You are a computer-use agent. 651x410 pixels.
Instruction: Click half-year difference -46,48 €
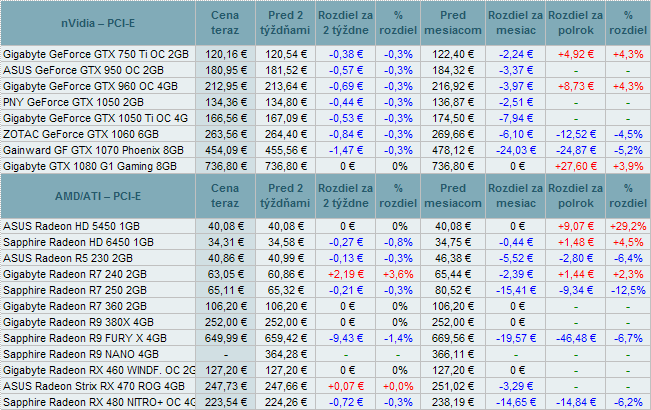pos(576,338)
